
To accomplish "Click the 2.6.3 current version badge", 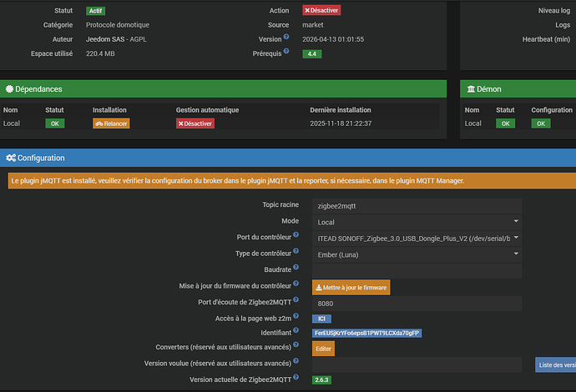I will click(321, 379).
